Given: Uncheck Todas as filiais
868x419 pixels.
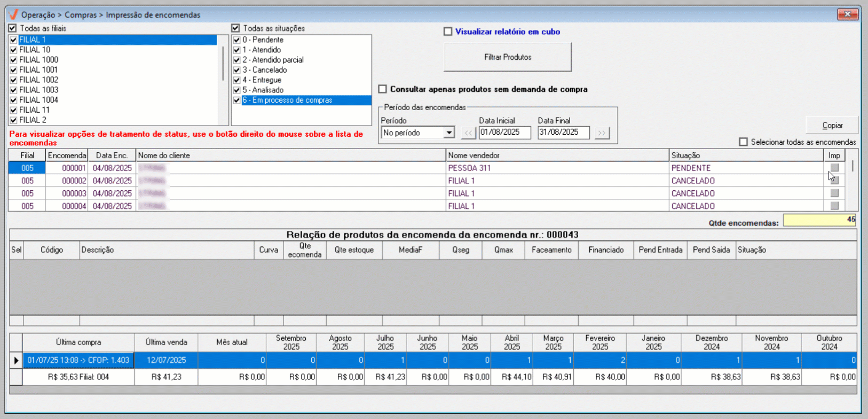Looking at the screenshot, I should click(x=13, y=28).
